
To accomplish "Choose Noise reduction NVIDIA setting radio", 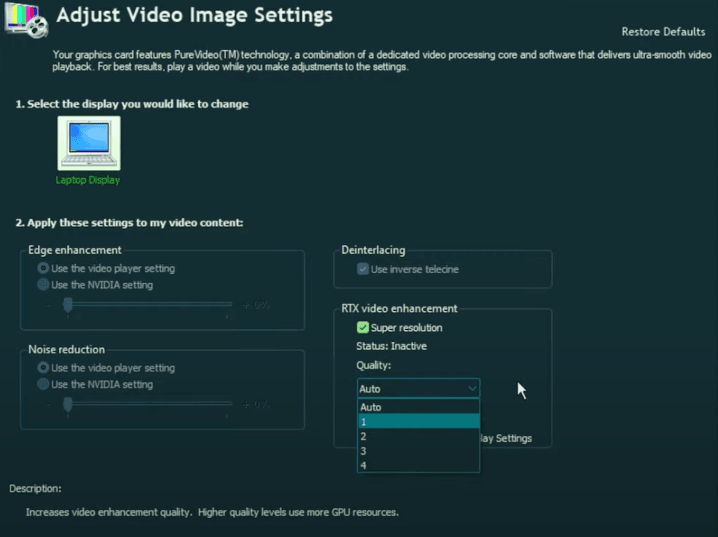I will click(43, 384).
